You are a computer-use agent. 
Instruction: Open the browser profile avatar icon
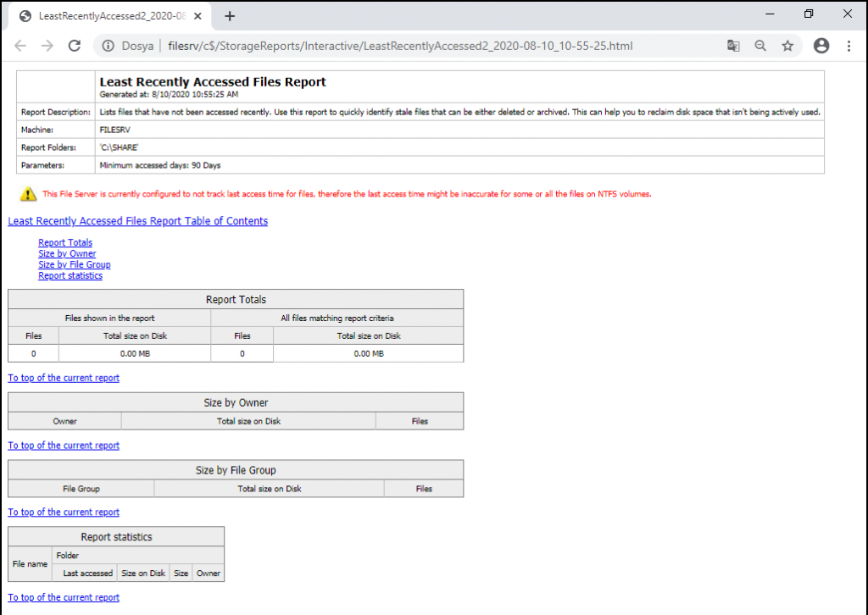(x=821, y=46)
